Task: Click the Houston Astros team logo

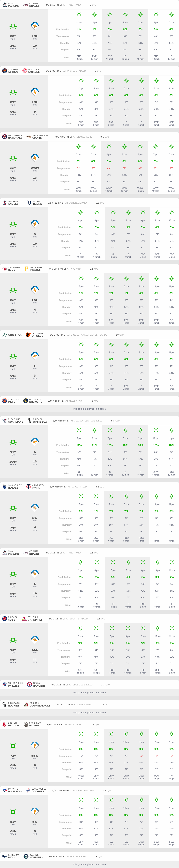Action: (4, 71)
